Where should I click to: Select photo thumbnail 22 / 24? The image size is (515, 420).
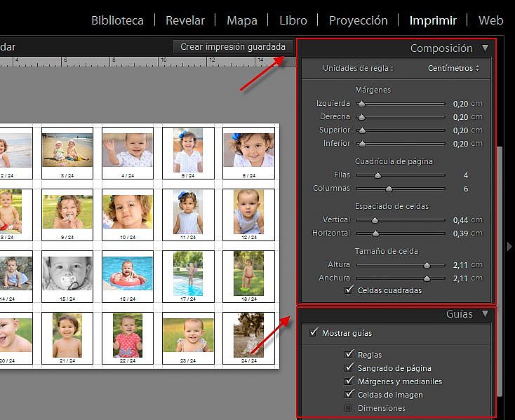(128, 338)
